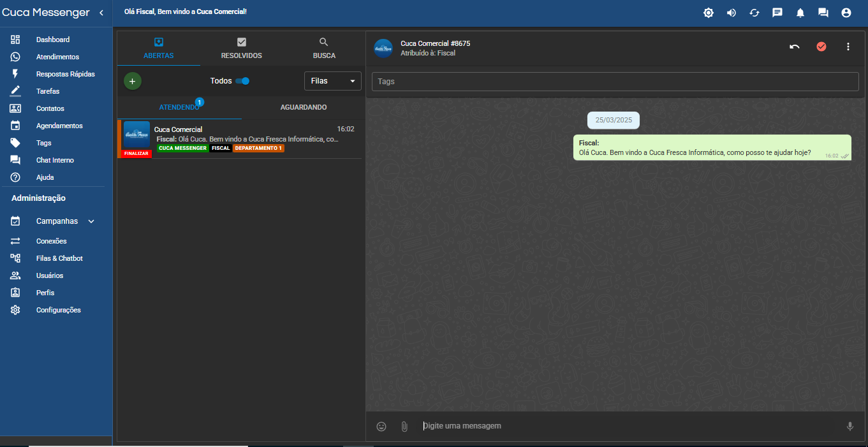Focus the Digite uma mensagem field
The height and width of the screenshot is (447, 868).
pos(628,426)
